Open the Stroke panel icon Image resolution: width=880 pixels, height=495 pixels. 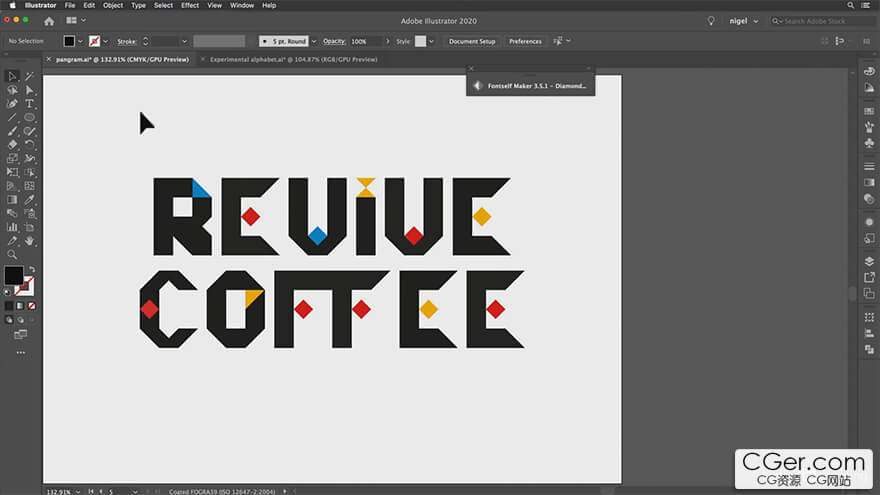[x=869, y=166]
